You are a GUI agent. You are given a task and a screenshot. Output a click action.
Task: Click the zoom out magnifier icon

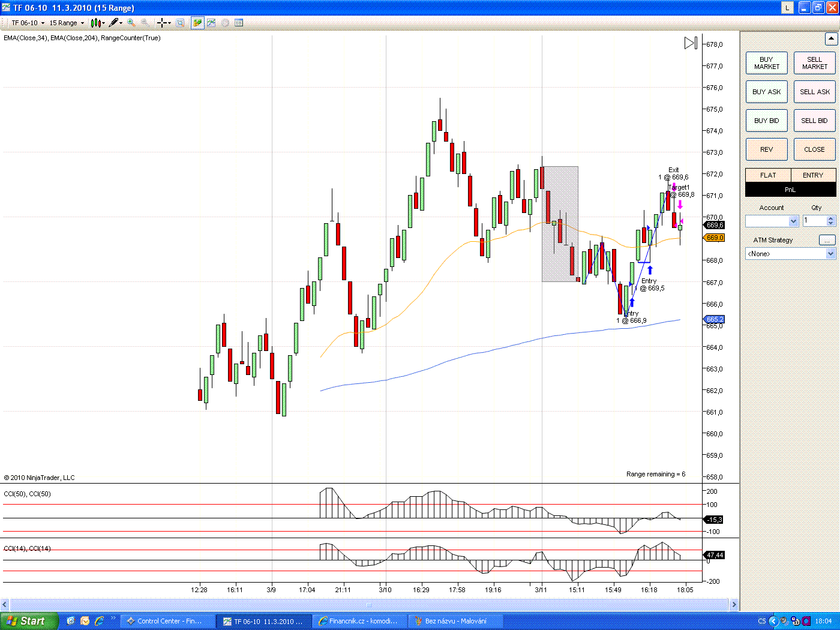click(x=146, y=23)
